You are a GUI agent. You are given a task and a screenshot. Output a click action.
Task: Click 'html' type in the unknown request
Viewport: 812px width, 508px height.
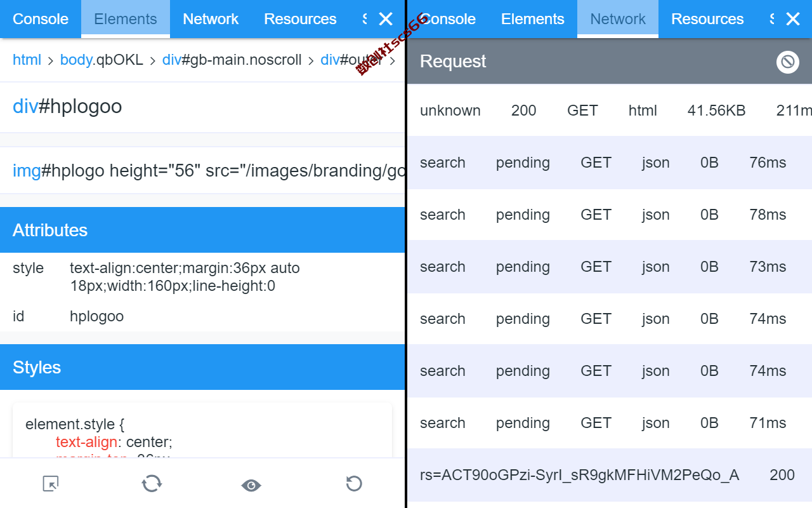point(643,110)
